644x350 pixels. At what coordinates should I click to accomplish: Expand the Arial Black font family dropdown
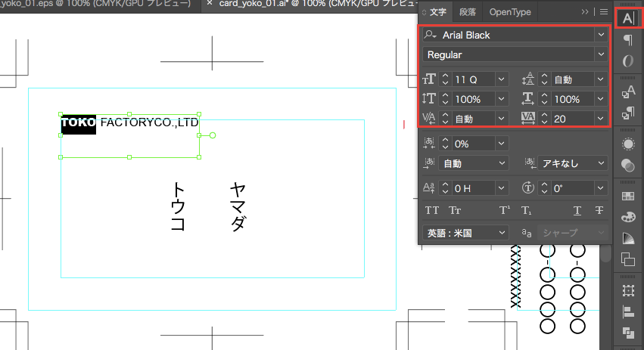tap(601, 35)
